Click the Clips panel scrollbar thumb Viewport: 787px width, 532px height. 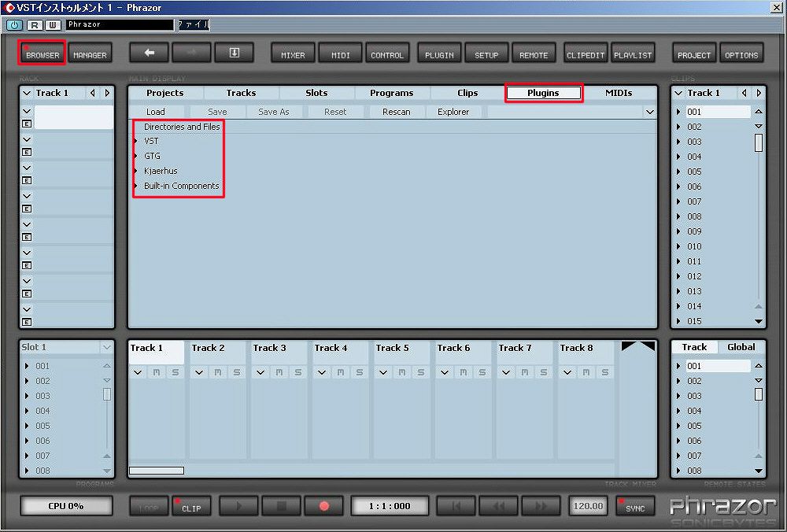tap(759, 142)
